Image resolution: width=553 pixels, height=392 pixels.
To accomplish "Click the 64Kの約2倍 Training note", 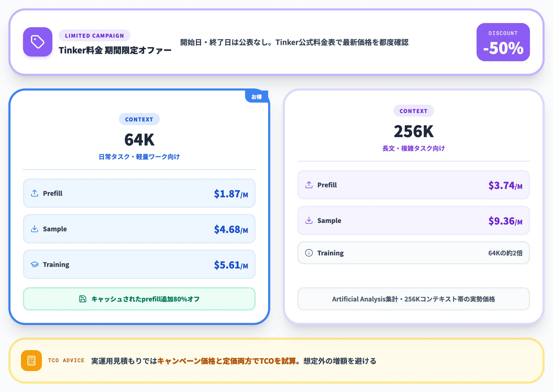I will coord(505,253).
